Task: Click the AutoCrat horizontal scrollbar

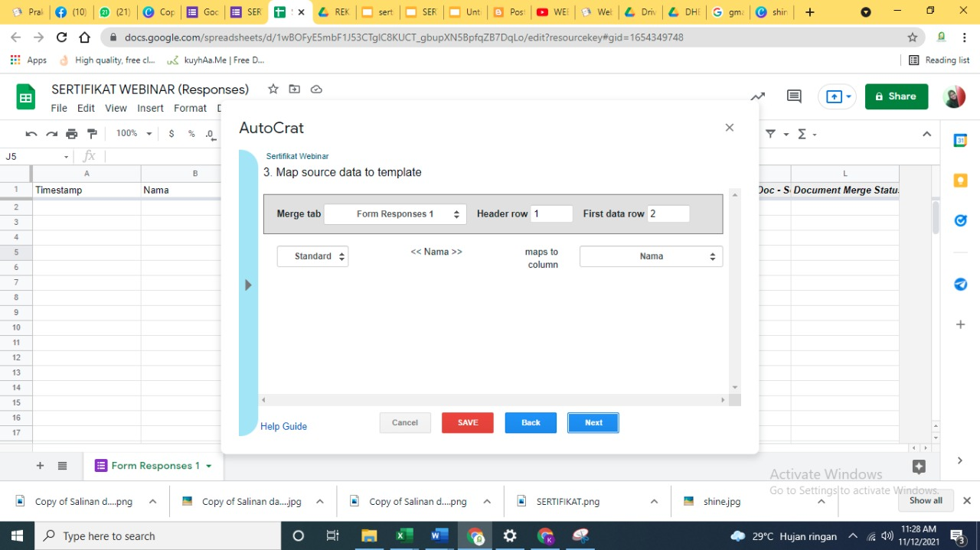Action: coord(493,399)
